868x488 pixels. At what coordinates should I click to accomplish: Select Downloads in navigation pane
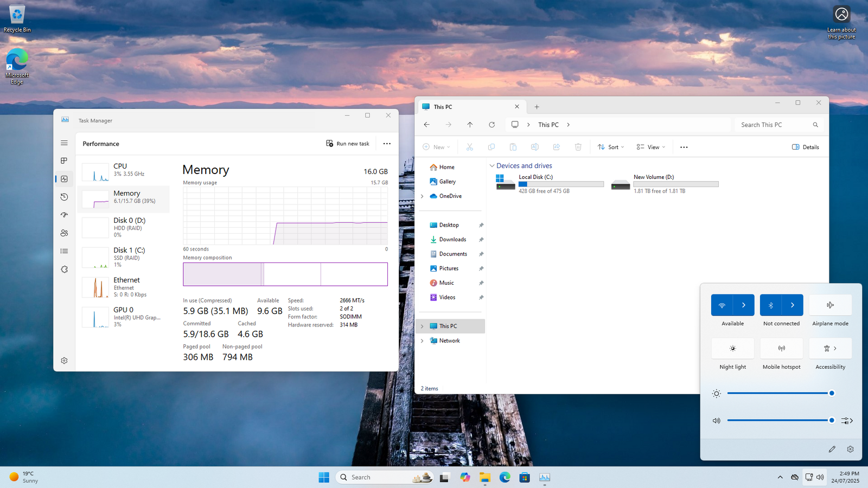[452, 240]
